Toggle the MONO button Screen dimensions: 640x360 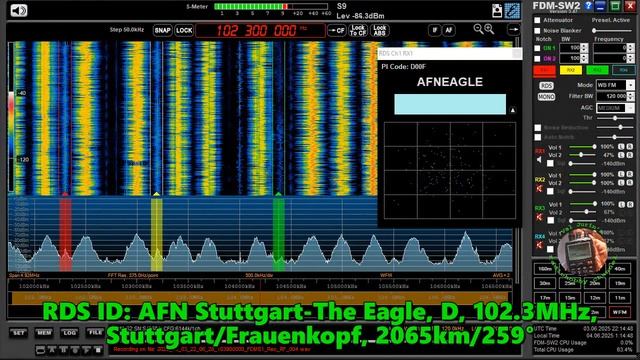click(546, 97)
